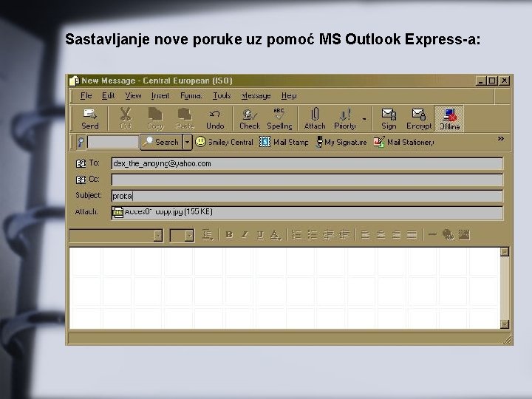Click the Send toolbar button
This screenshot has height=399, width=532.
pos(90,118)
